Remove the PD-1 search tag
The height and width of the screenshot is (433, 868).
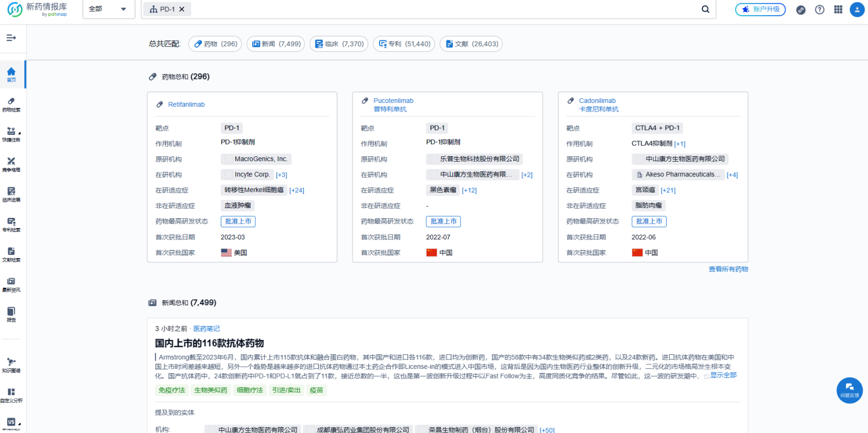(182, 9)
